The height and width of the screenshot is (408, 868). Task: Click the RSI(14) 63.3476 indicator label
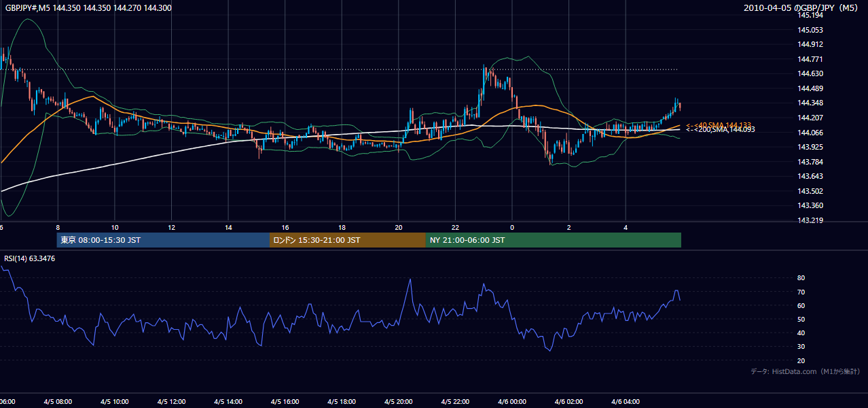(x=30, y=258)
